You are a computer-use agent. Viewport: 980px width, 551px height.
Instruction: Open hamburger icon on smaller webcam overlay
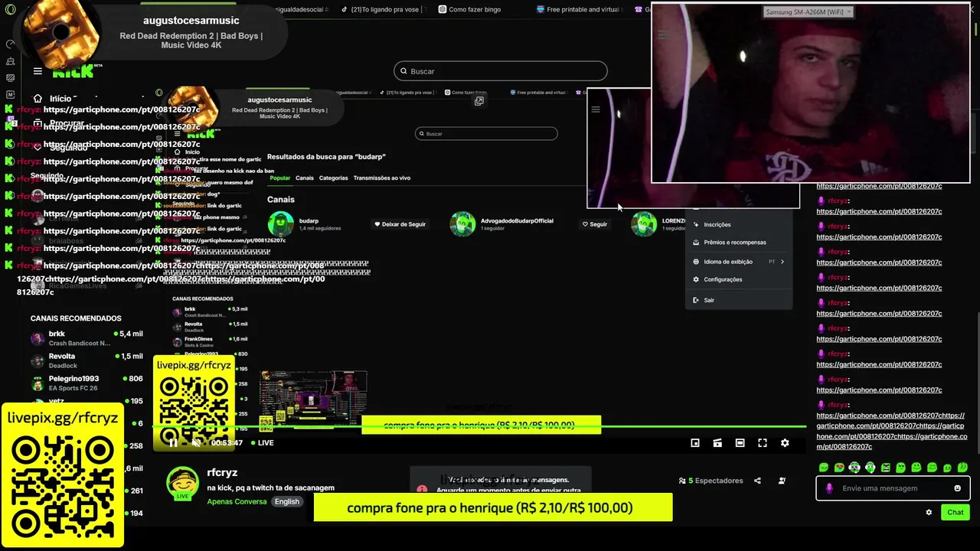point(596,109)
